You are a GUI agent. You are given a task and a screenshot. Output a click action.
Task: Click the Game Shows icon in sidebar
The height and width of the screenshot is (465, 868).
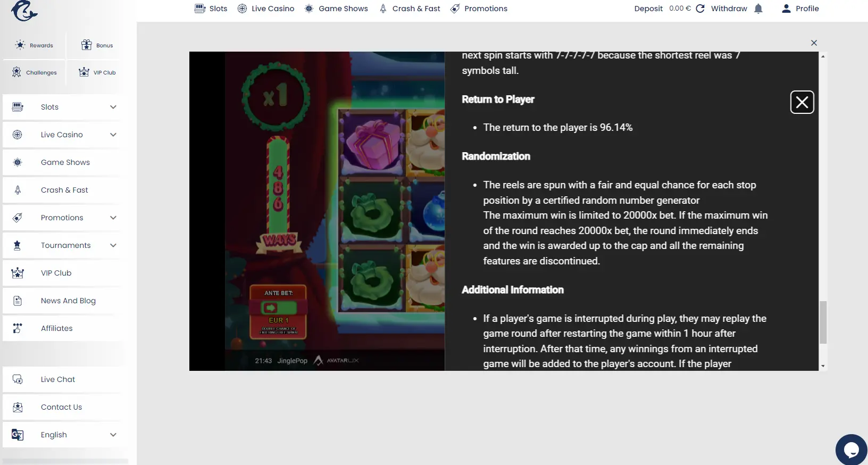[x=18, y=162]
